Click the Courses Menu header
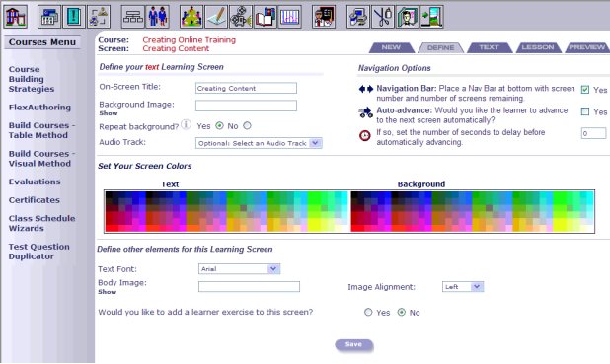This screenshot has height=364, width=610. pyautogui.click(x=42, y=42)
